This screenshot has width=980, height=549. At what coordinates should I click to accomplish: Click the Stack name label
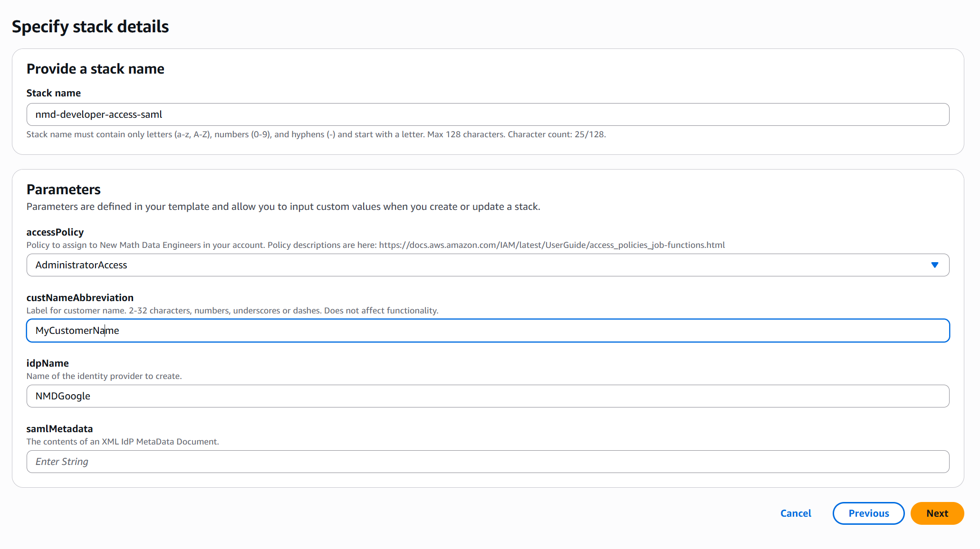pos(53,93)
